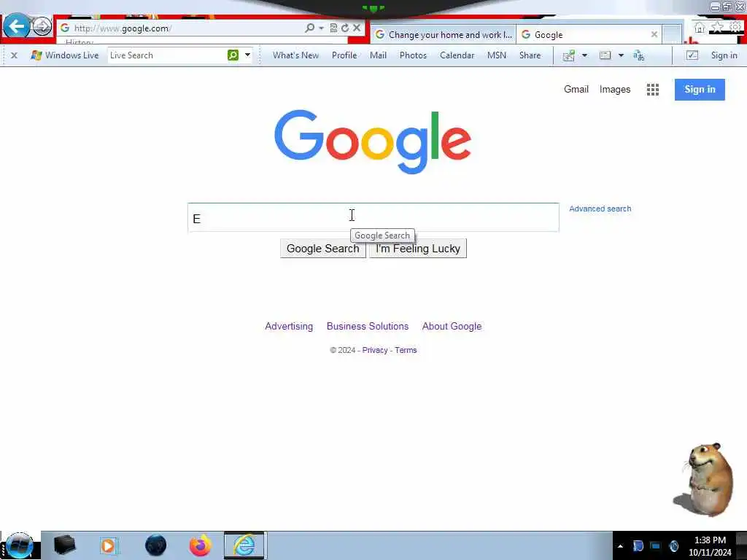The height and width of the screenshot is (560, 747).
Task: Click the checkmark options icon near Sign in
Action: (692, 55)
